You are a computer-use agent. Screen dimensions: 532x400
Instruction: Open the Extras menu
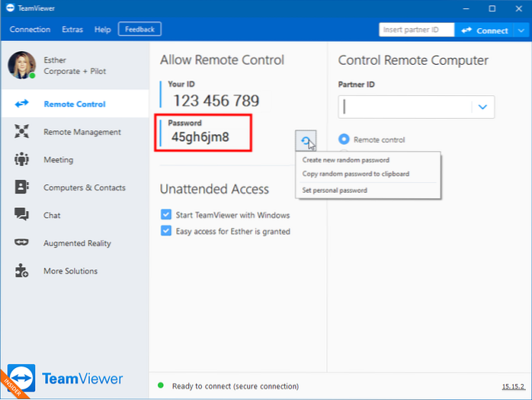pos(72,30)
